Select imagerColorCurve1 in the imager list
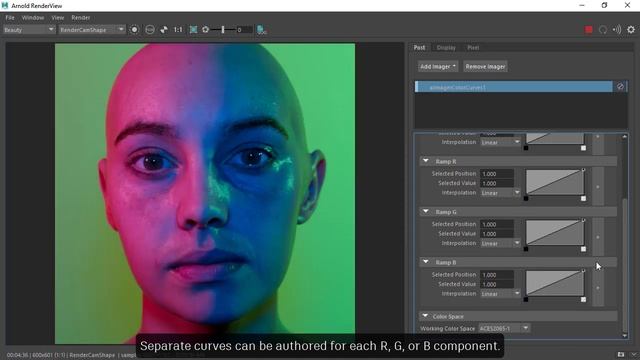Image resolution: width=640 pixels, height=360 pixels. coord(513,87)
